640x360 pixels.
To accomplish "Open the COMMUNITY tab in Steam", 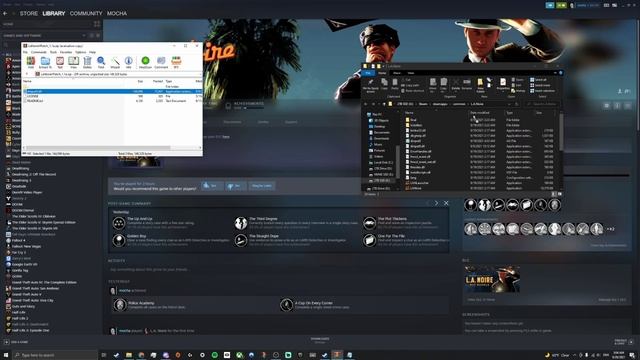I will (86, 13).
